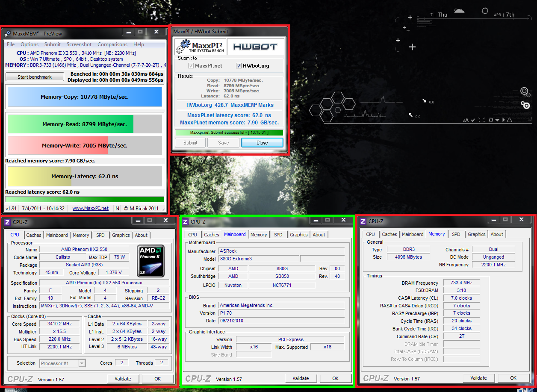
Task: Click the Multiplier x 15.5 field
Action: coord(59,332)
